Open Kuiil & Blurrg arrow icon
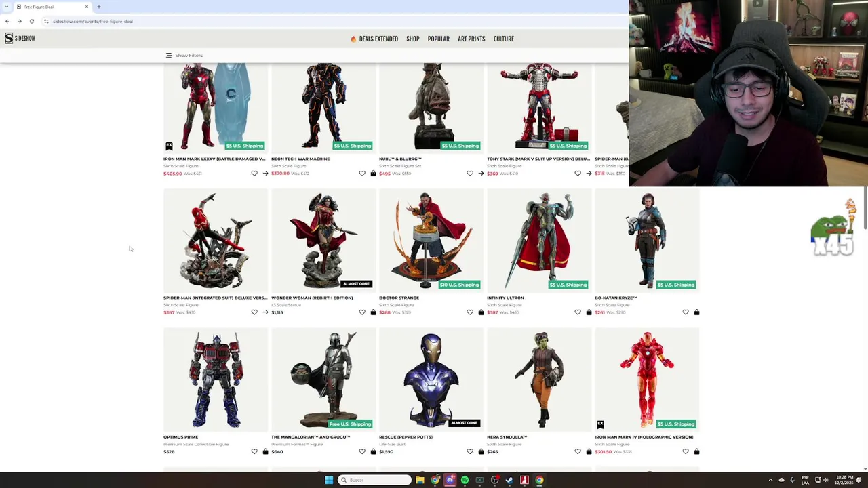 point(481,174)
